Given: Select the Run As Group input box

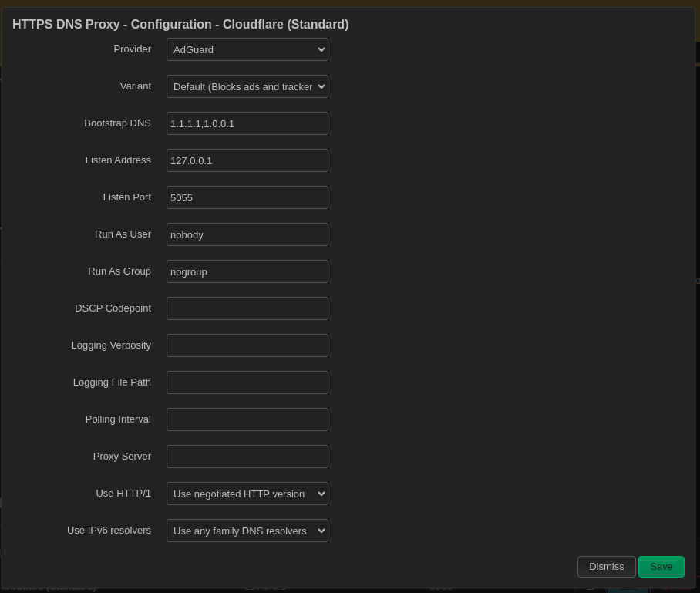Looking at the screenshot, I should pyautogui.click(x=247, y=272).
